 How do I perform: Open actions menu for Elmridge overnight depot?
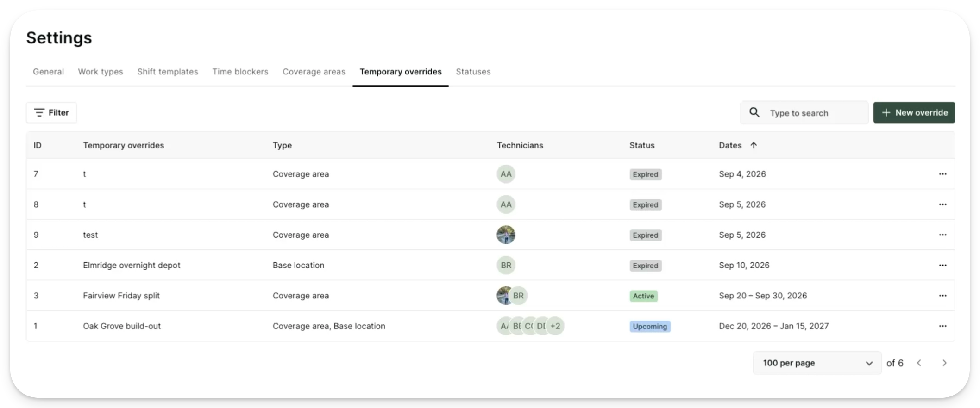pyautogui.click(x=942, y=265)
